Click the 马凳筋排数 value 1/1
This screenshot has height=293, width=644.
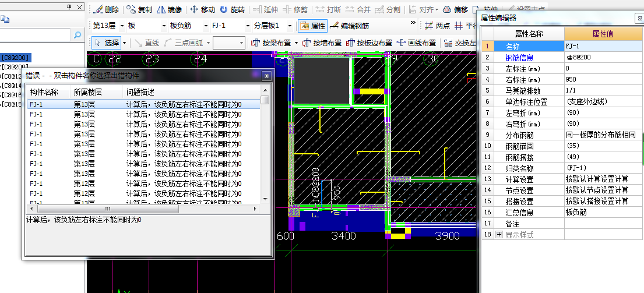pos(603,90)
